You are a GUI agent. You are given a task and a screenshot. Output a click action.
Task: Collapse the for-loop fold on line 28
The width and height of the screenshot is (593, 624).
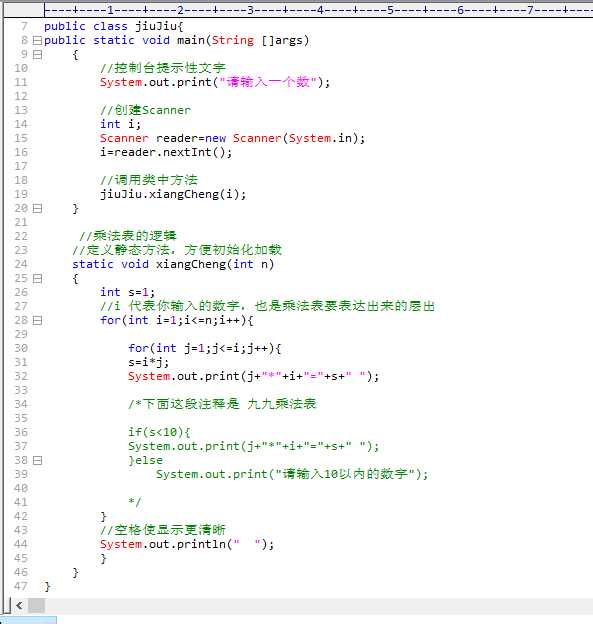pos(37,320)
